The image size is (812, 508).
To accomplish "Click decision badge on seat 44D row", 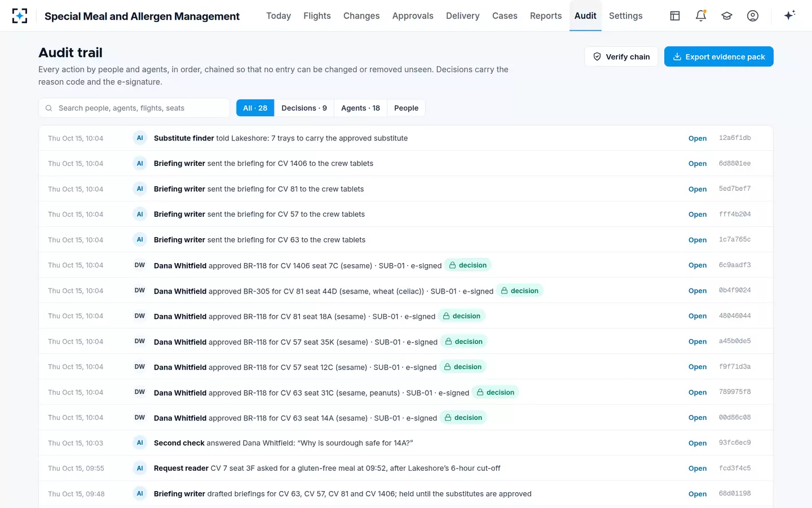I will tap(519, 291).
